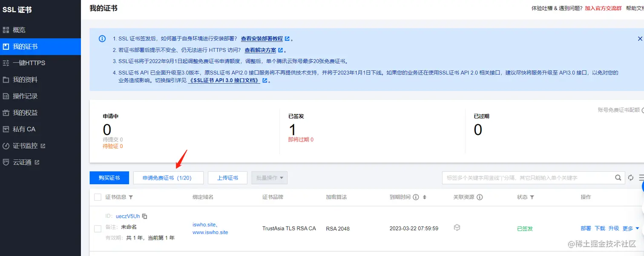Select all certificates header checkbox
The width and height of the screenshot is (644, 256).
(98, 197)
